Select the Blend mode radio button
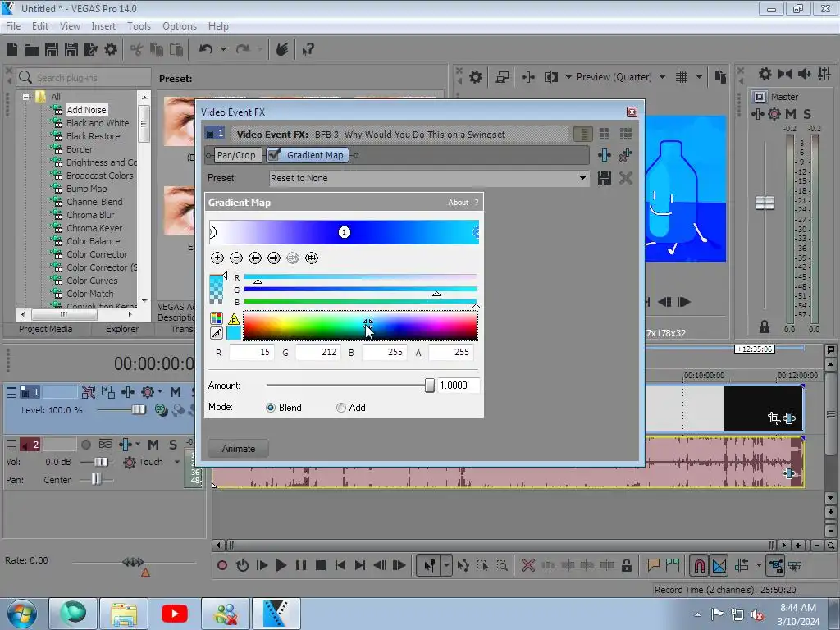 click(x=271, y=408)
